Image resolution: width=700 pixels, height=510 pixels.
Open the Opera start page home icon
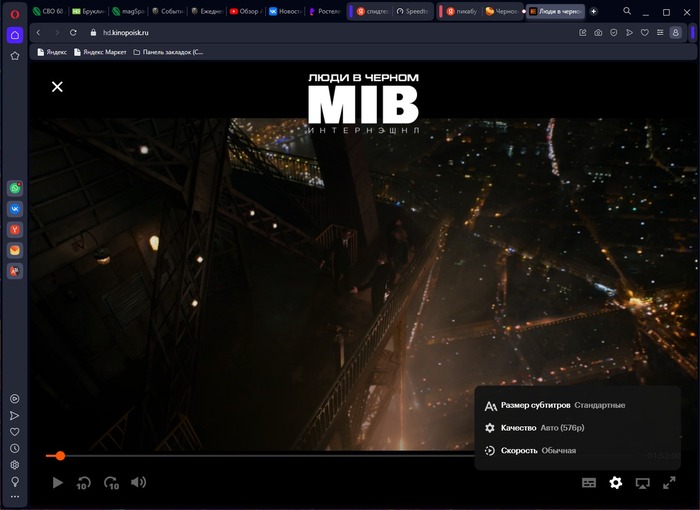(x=15, y=35)
